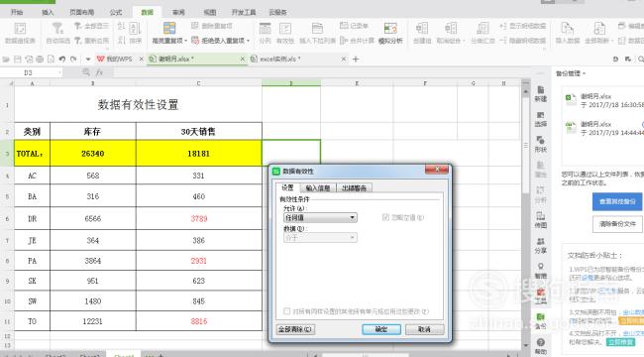Click the redo arrow in quick access toolbar
Screen dimensions: 644x357
tap(73, 59)
